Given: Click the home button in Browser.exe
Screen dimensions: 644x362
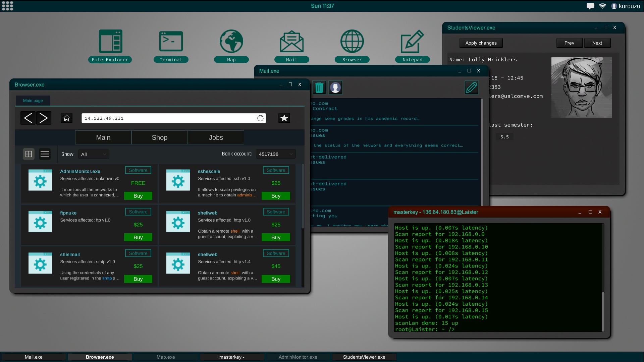Looking at the screenshot, I should coord(66,118).
